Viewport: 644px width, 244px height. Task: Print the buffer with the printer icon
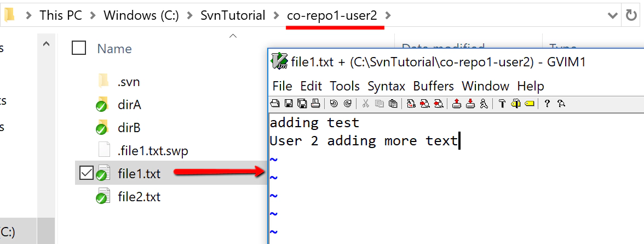click(x=315, y=104)
